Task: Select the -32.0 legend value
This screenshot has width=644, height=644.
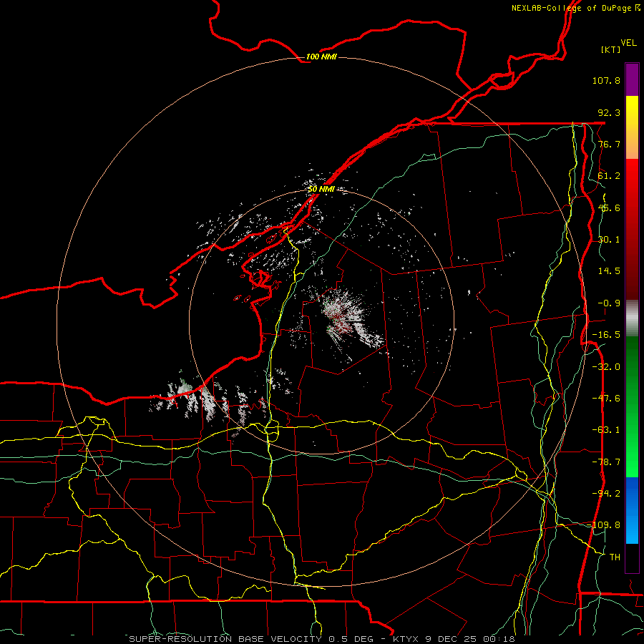Action: pos(606,367)
